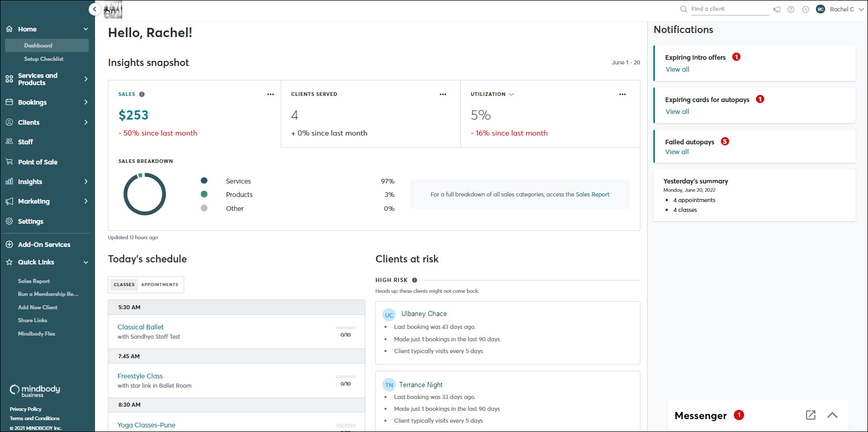
Task: Collapse the sidebar with the back arrow
Action: click(94, 9)
